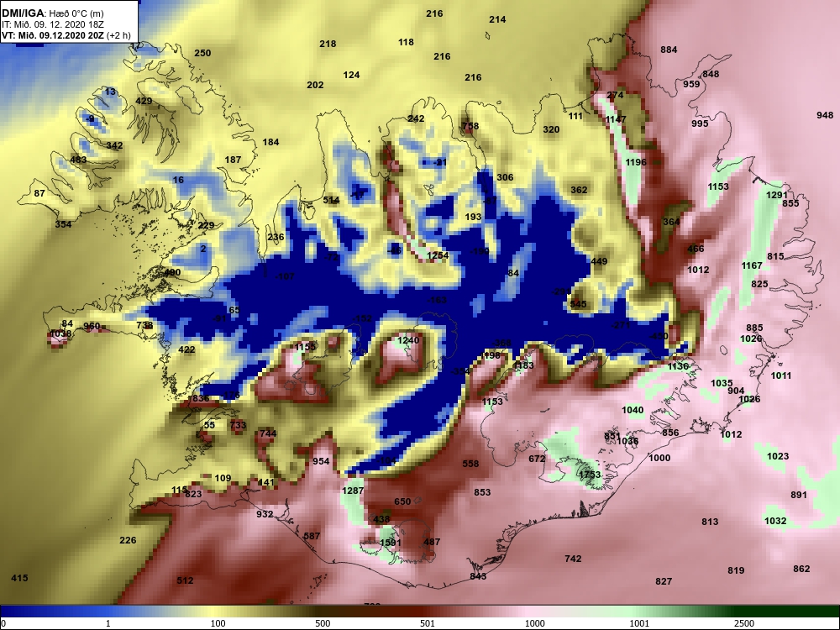840x630 pixels.
Task: Click the height value 744
Action: (268, 434)
